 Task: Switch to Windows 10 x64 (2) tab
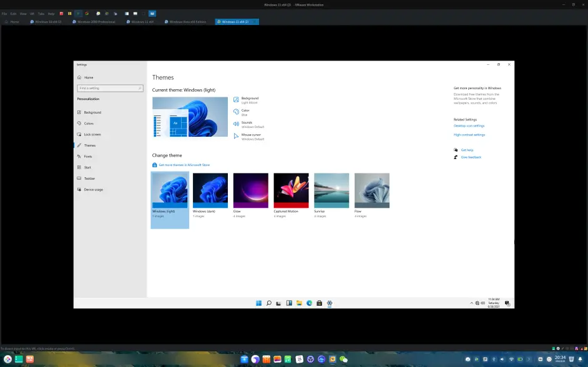point(46,22)
